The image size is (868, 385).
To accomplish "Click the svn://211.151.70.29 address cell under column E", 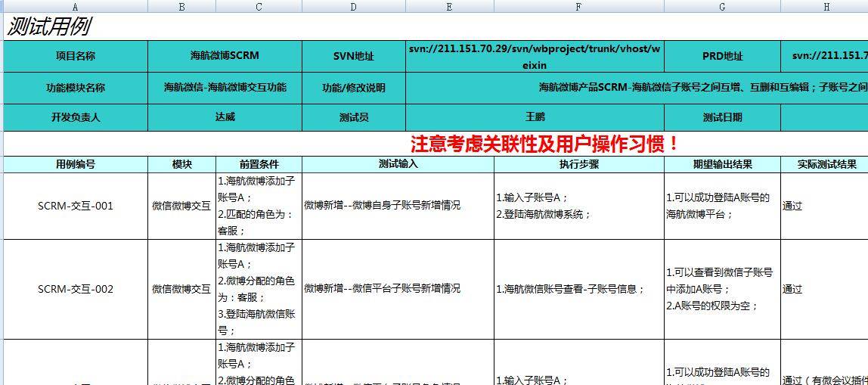I will [x=535, y=56].
